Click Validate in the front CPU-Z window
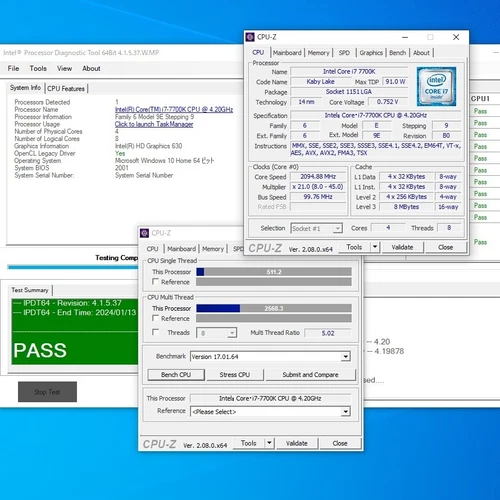 tap(402, 247)
